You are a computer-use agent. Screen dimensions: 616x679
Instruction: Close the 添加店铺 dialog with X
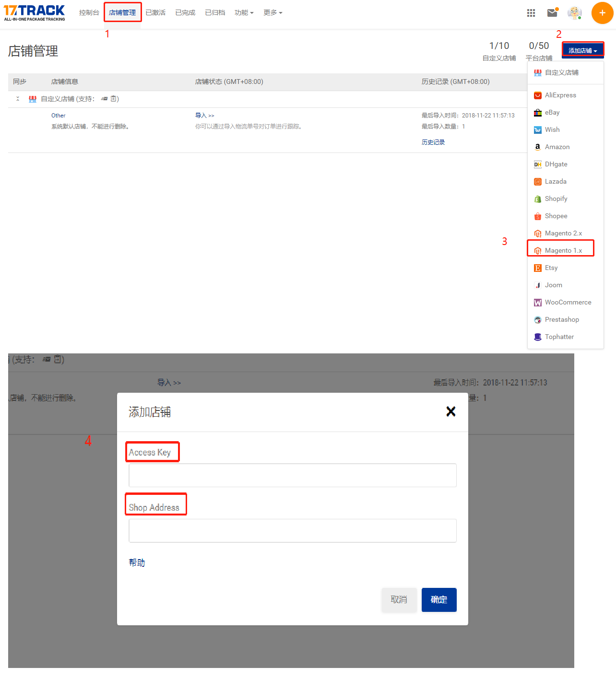click(x=451, y=411)
